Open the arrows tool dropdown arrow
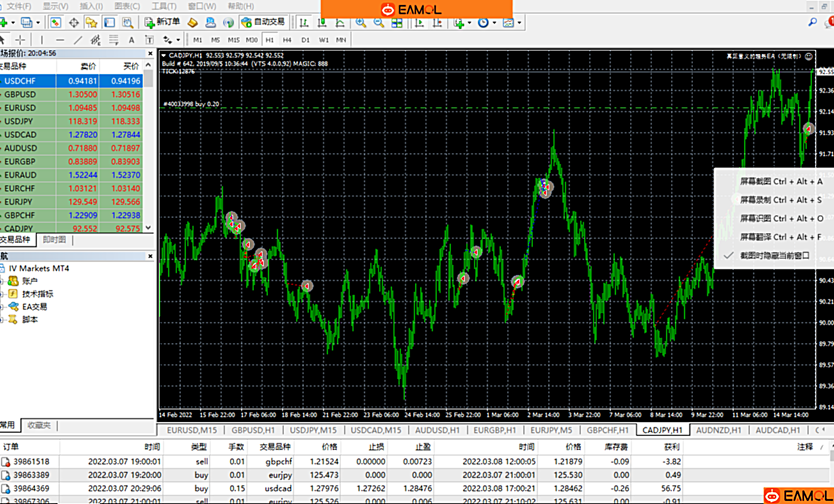The image size is (834, 504). [178, 40]
